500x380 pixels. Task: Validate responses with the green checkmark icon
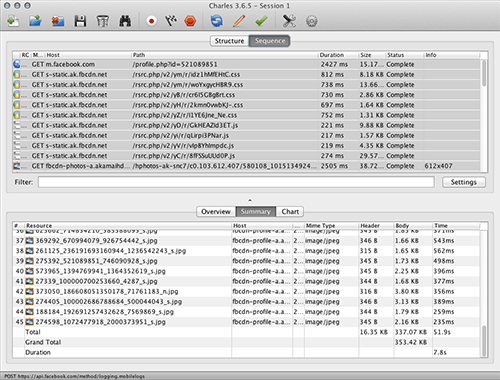pyautogui.click(x=261, y=21)
